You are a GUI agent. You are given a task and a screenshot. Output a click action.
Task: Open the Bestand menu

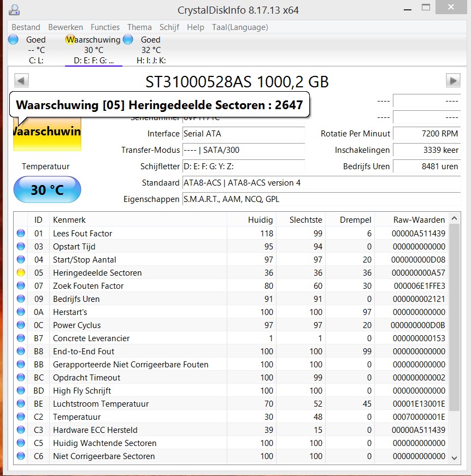26,27
